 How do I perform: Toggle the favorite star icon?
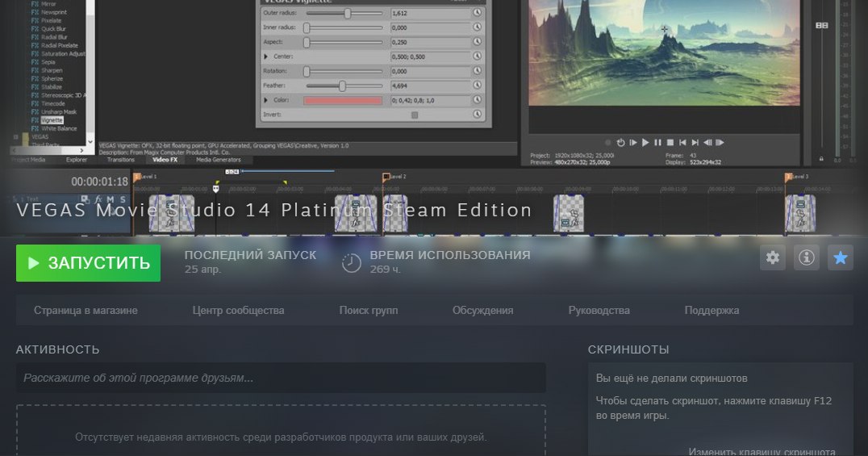tap(840, 257)
